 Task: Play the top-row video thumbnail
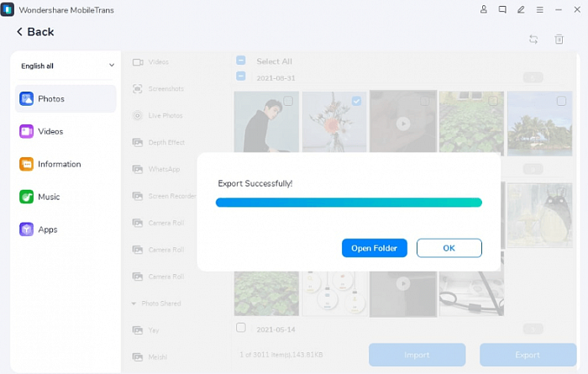[x=403, y=124]
